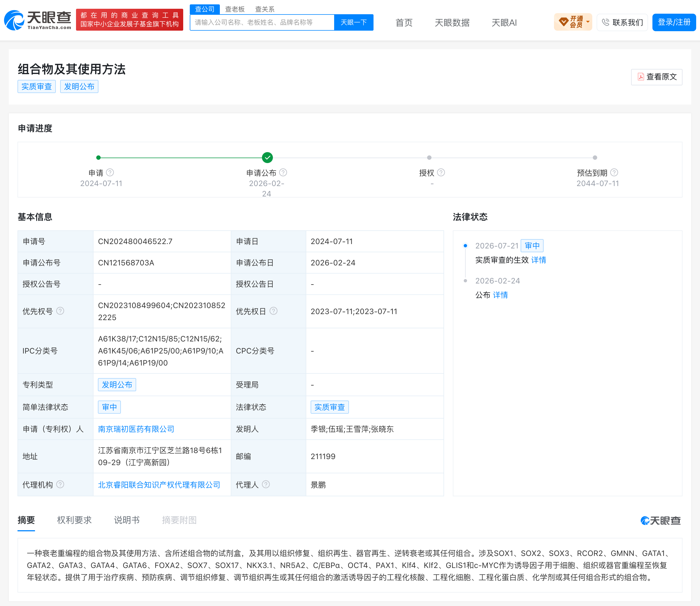Image resolution: width=700 pixels, height=606 pixels.
Task: Select the 查公司 search tab
Action: point(205,9)
